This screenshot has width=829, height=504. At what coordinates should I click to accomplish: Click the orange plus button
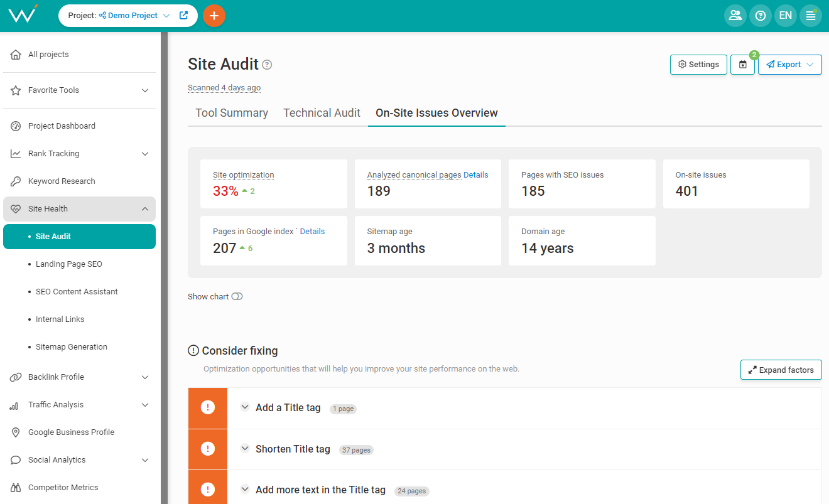click(214, 15)
